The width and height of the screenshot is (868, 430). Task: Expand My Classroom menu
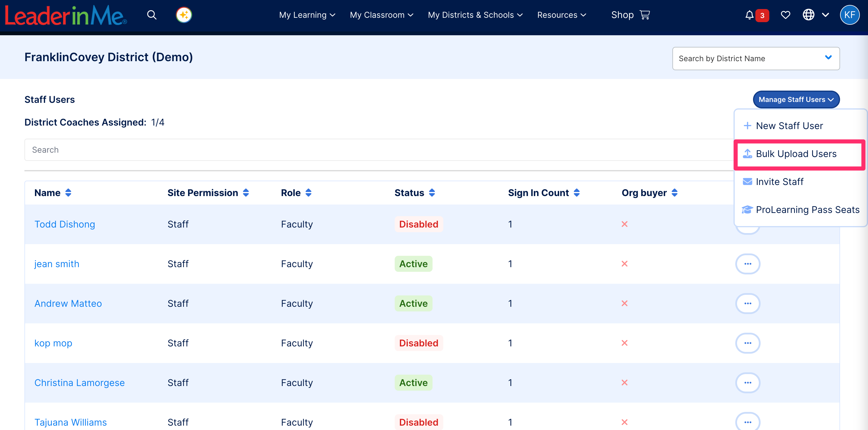point(381,15)
